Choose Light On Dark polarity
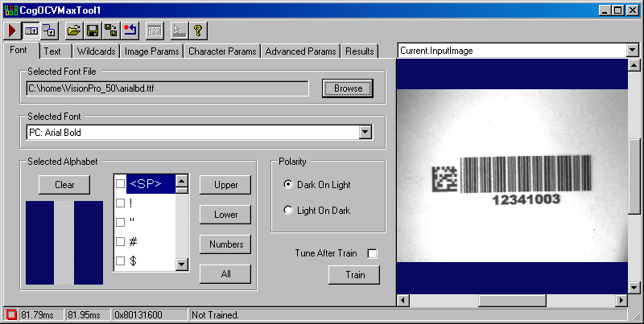Viewport: 644px width, 324px height. click(x=288, y=211)
